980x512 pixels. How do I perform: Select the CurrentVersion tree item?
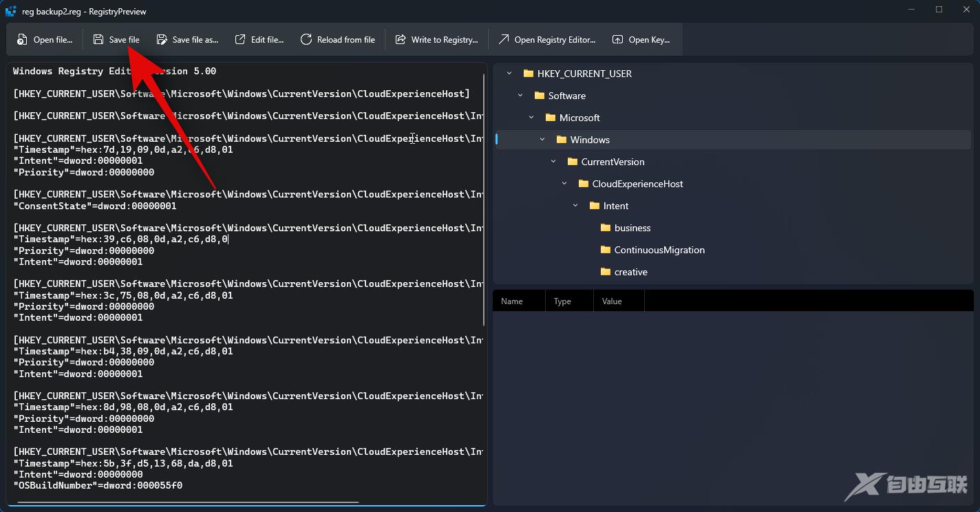tap(612, 162)
